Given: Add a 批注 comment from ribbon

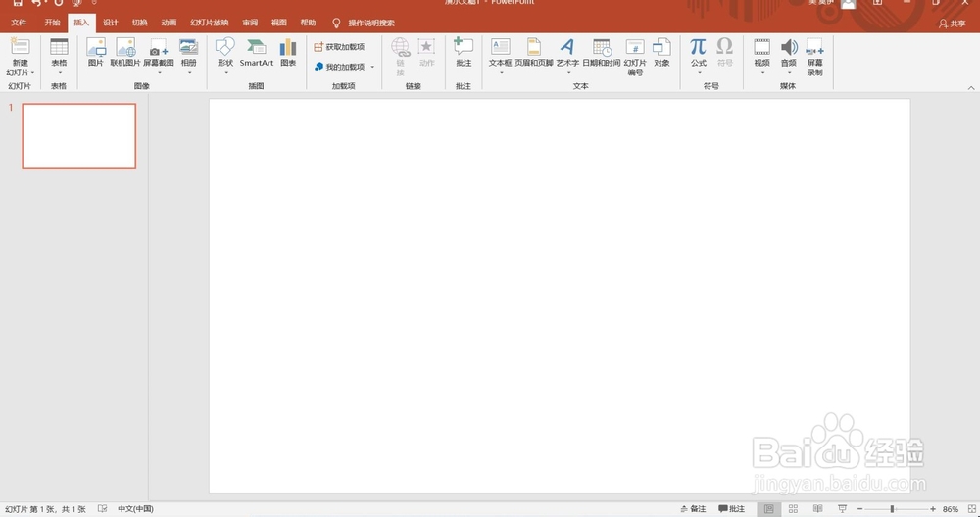Looking at the screenshot, I should (x=464, y=53).
